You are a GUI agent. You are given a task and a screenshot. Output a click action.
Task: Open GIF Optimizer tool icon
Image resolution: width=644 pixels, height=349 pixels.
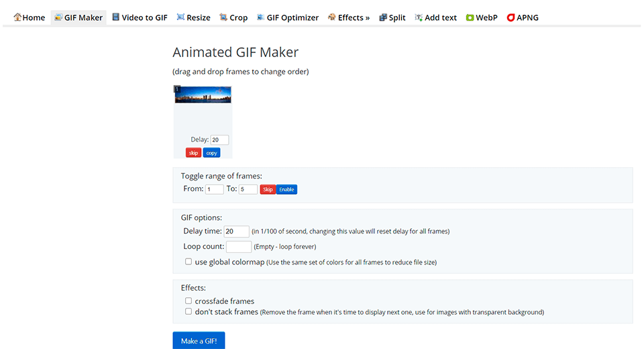[x=260, y=17]
